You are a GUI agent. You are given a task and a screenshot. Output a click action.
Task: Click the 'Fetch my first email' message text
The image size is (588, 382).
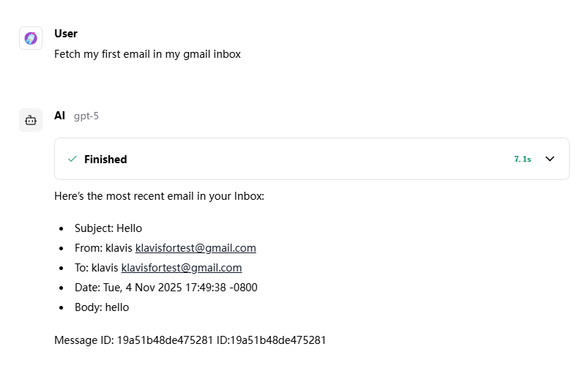147,54
